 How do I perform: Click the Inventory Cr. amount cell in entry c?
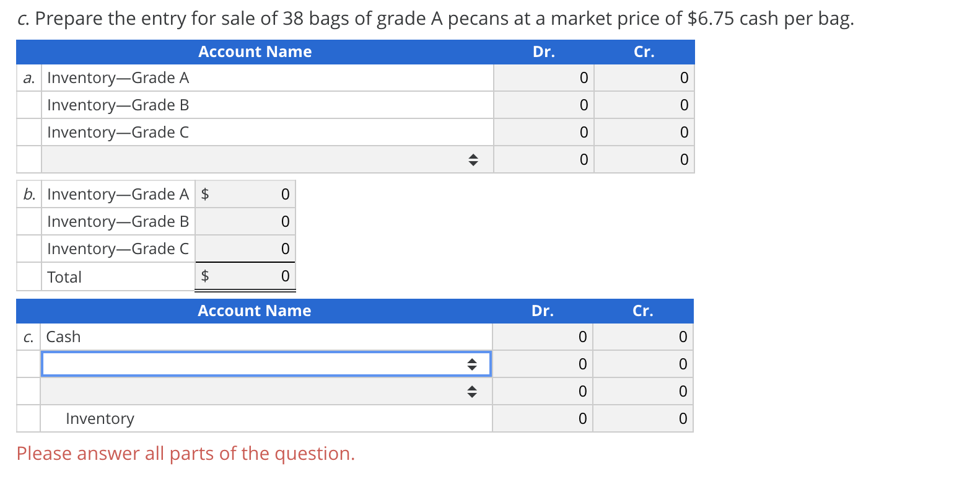643,418
